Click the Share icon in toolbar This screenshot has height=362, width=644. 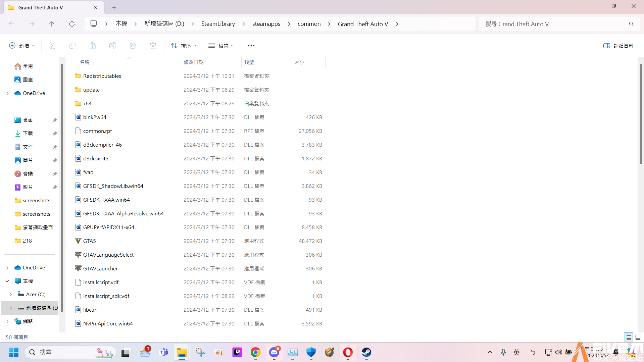coord(133,46)
